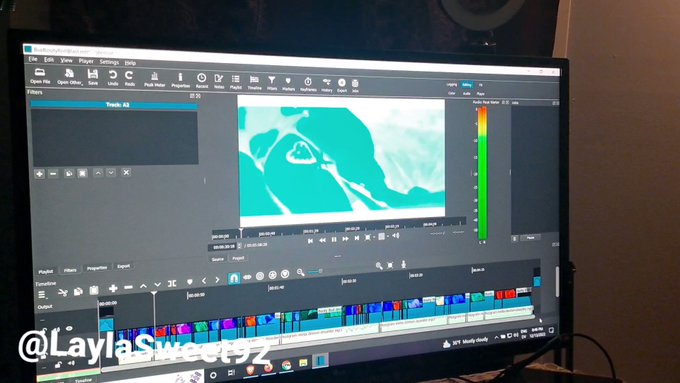Show the Timeline panel from the toolbar
680x383 pixels.
click(255, 82)
